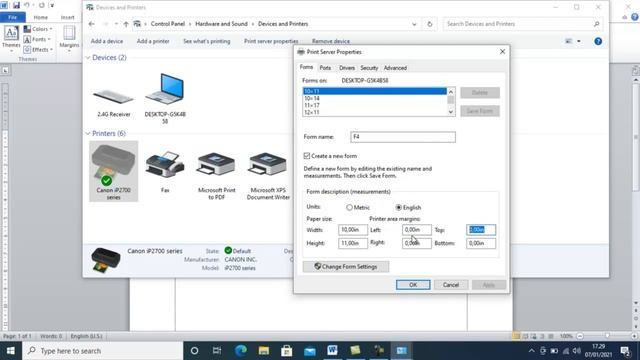Click Add a device
Screen dimensions: 640x360
107,41
